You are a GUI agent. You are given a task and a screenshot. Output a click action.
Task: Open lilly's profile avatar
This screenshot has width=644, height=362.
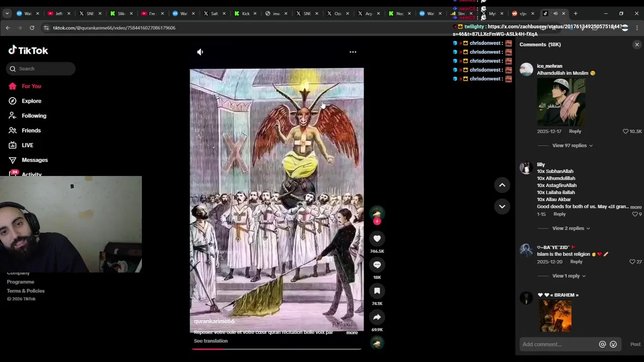(x=526, y=168)
